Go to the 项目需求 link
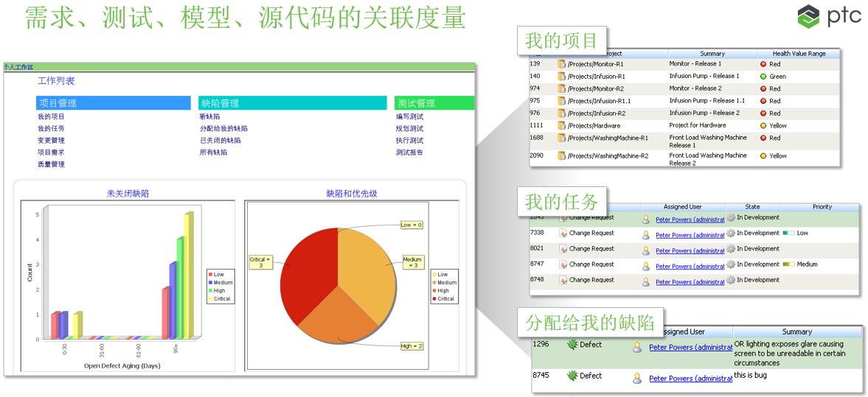This screenshot has height=397, width=868. click(51, 152)
